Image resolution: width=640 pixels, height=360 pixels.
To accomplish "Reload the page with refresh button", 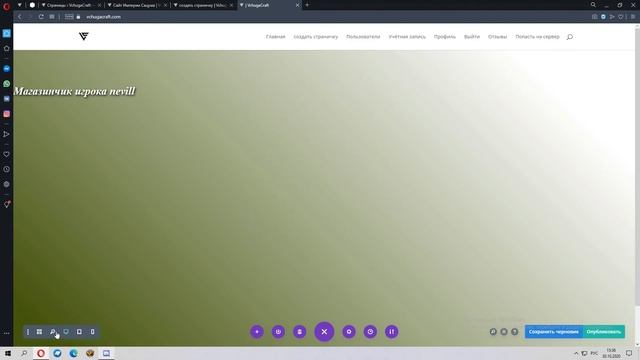I will (x=41, y=17).
